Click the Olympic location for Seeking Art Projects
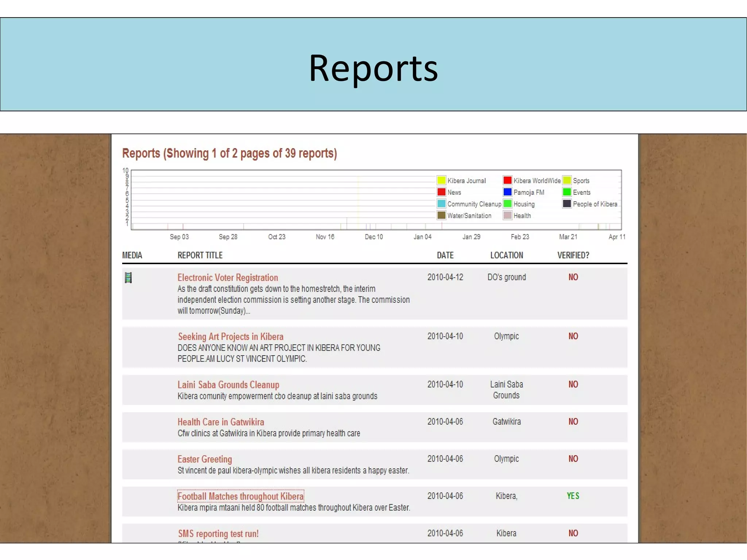Image resolution: width=747 pixels, height=560 pixels. 506,336
